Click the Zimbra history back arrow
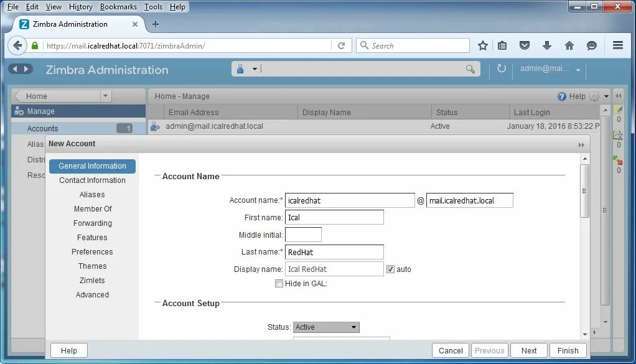 (x=15, y=69)
